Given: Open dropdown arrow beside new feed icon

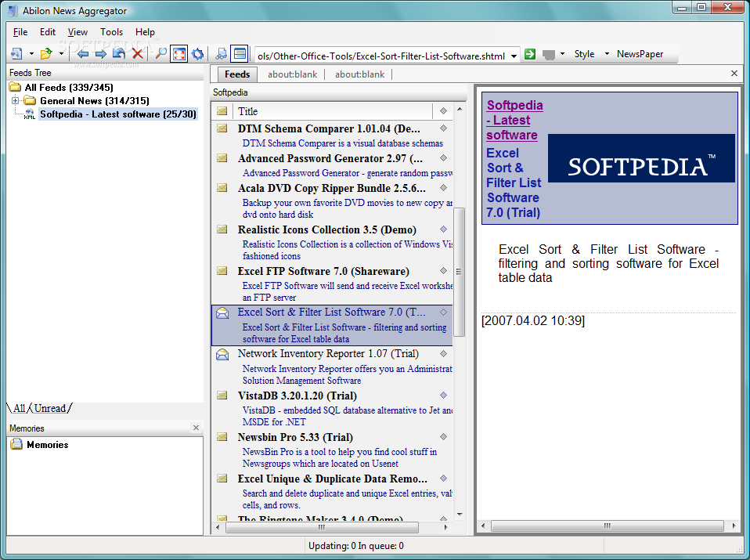Looking at the screenshot, I should [31, 54].
